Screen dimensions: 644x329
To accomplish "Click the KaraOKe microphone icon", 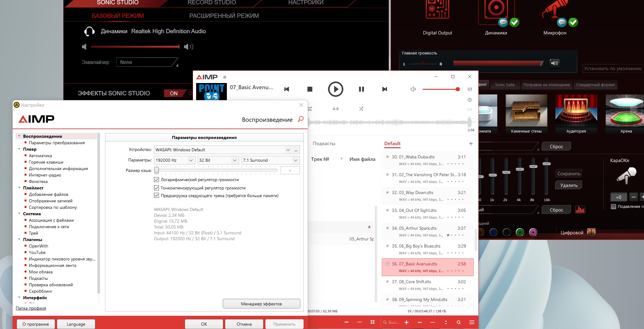I will (x=626, y=176).
